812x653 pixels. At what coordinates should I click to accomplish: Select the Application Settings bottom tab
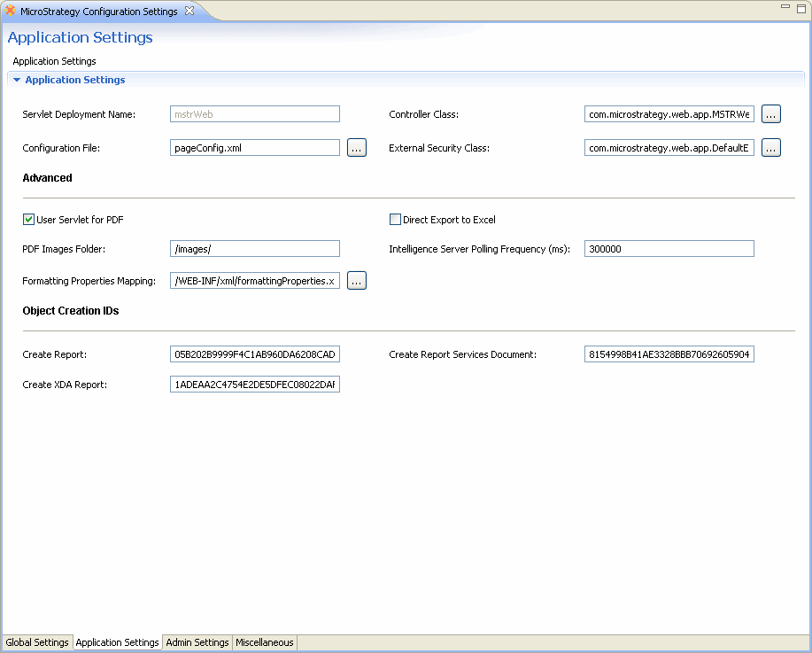click(x=118, y=642)
